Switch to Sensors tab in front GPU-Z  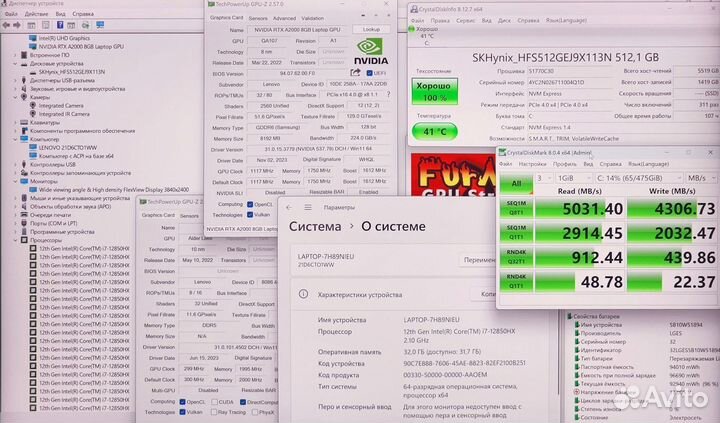point(258,18)
